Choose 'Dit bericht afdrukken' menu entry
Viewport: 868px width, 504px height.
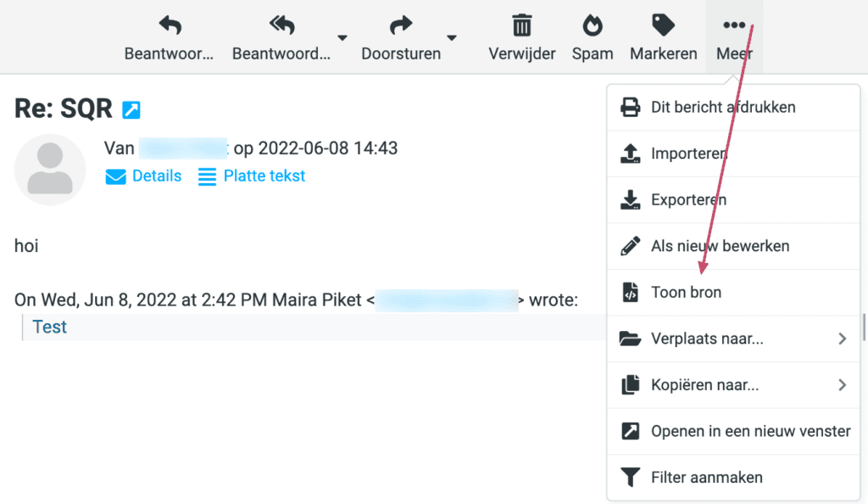[x=722, y=108]
